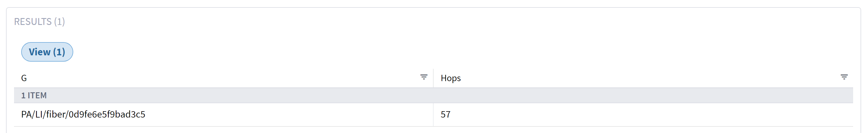868x133 pixels.
Task: Click the Hops value 57 cell
Action: (446, 114)
